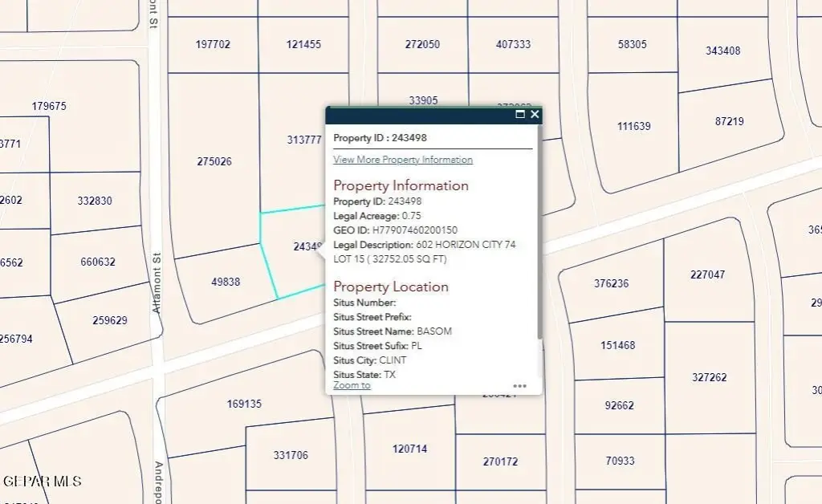
Task: Maximize the property info popup
Action: pyautogui.click(x=520, y=114)
